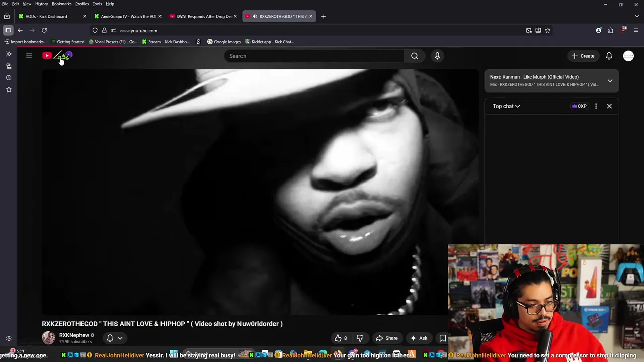Open the Profiles menu

(x=82, y=4)
